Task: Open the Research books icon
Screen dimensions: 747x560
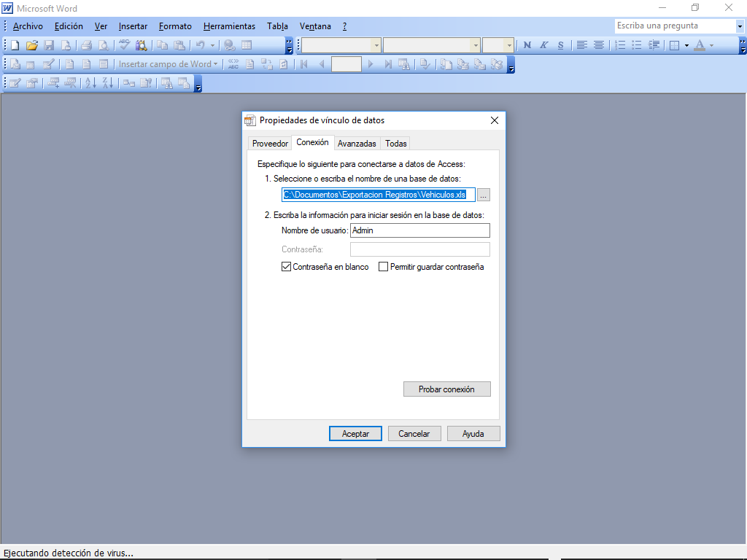Action: [141, 45]
